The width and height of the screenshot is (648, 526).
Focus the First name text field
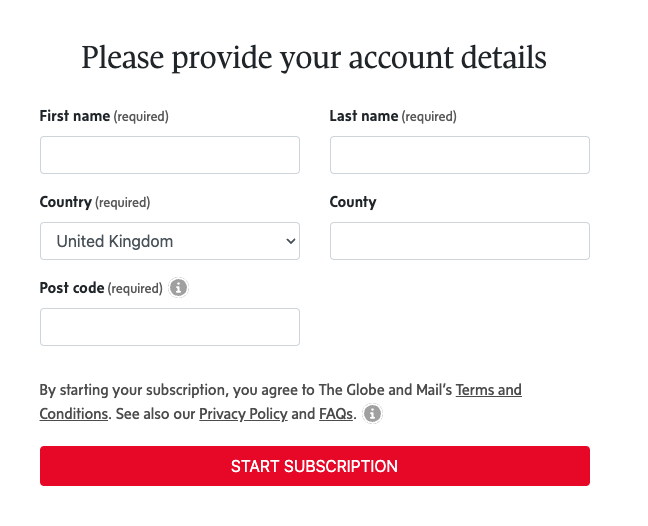coord(169,155)
